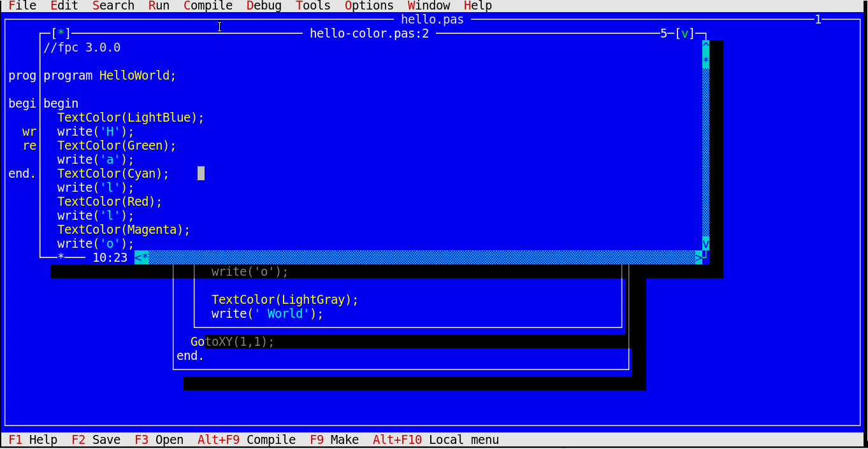868x449 pixels.
Task: Click vertical scrollbar up arrow
Action: 705,47
